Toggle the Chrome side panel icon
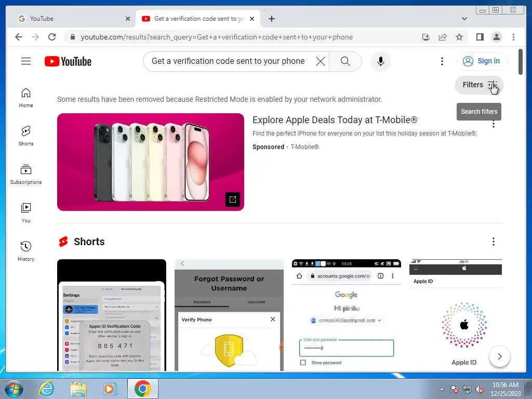 coord(480,37)
